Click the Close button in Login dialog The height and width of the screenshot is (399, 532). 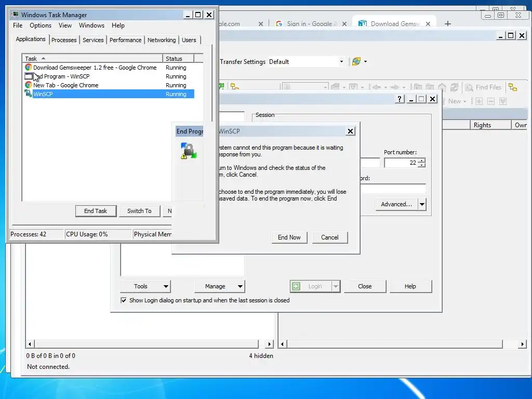coord(365,286)
